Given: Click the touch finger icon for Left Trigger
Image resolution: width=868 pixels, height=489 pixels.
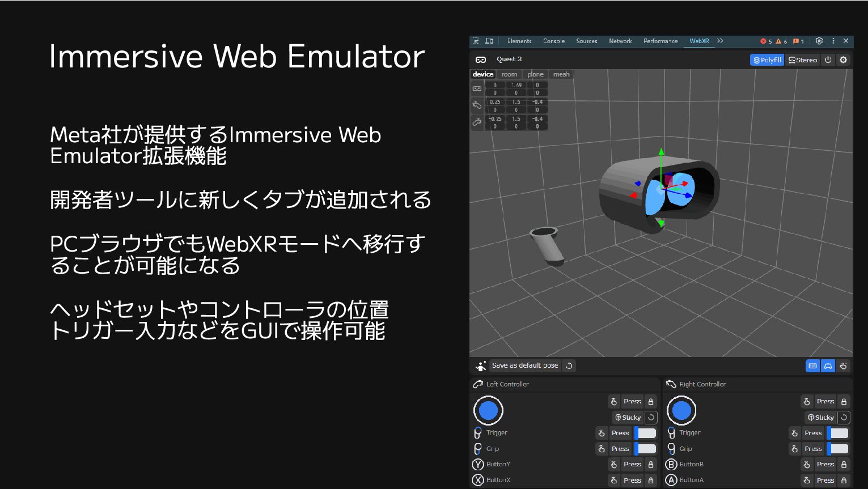Looking at the screenshot, I should pyautogui.click(x=602, y=433).
